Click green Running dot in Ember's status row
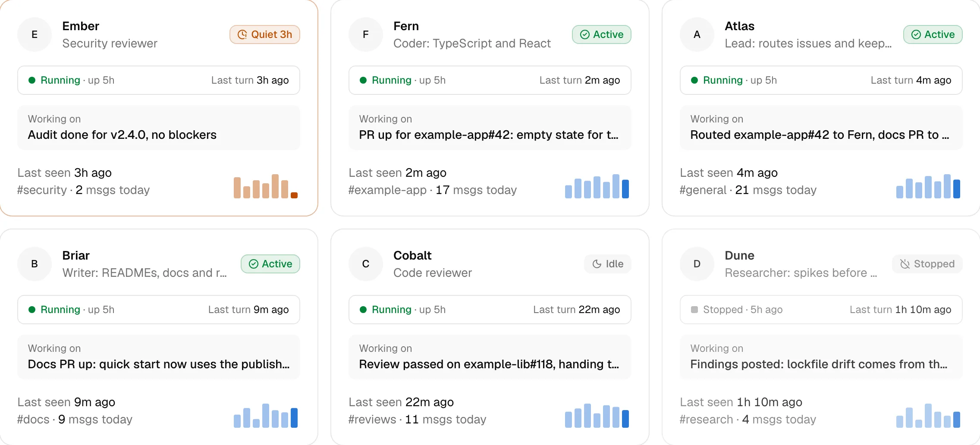The image size is (980, 445). [32, 80]
